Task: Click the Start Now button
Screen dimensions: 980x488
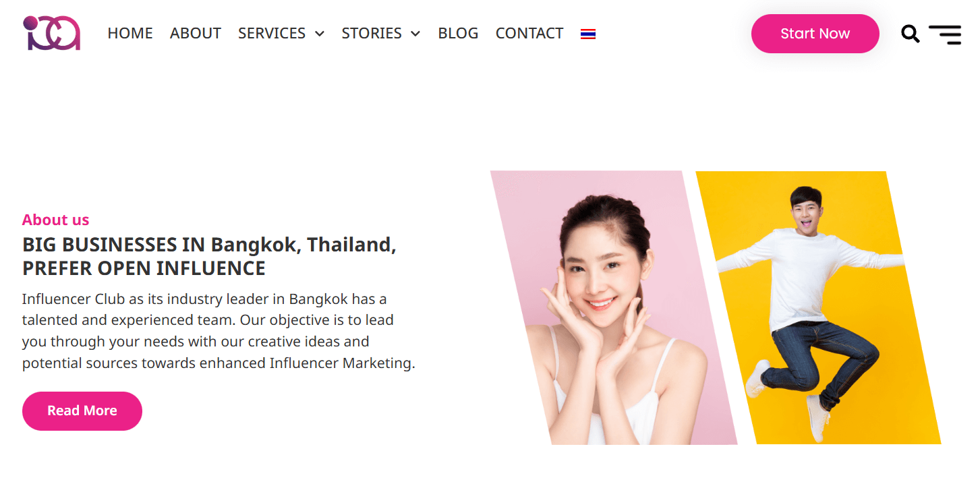Action: (815, 34)
